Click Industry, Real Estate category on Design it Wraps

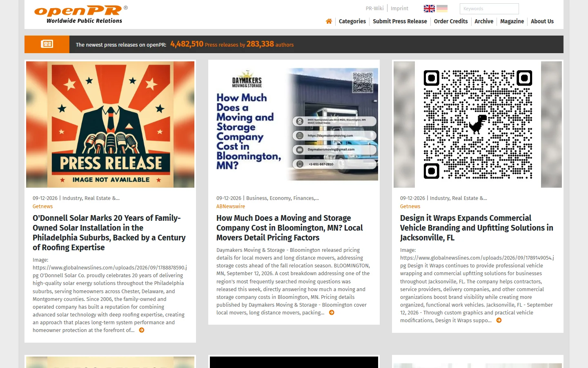(x=458, y=198)
